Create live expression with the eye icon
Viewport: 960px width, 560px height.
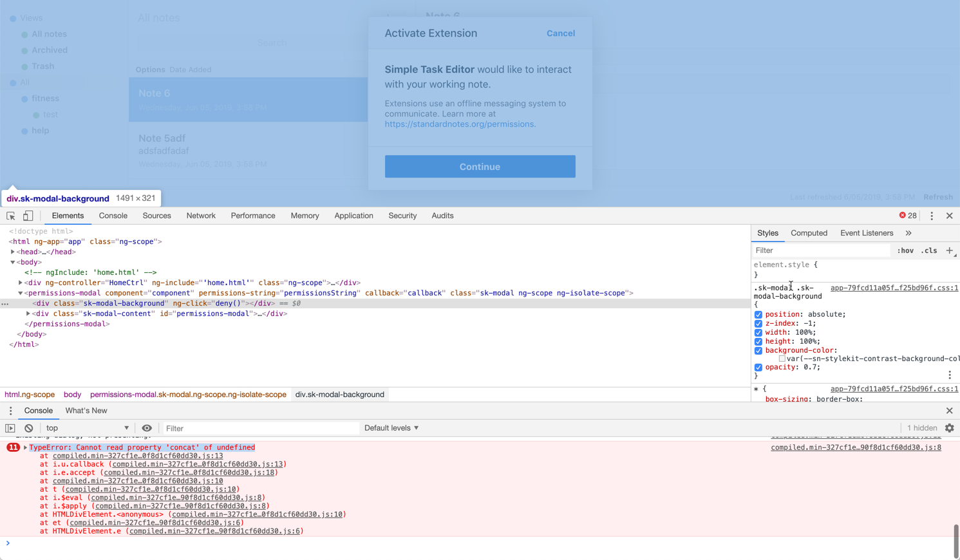(147, 428)
